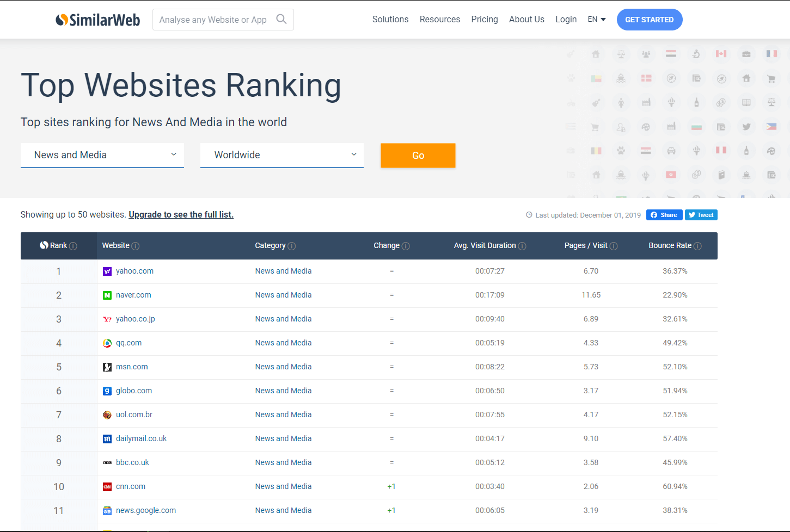Open the news.google.com link
Image resolution: width=790 pixels, height=532 pixels.
pyautogui.click(x=146, y=510)
